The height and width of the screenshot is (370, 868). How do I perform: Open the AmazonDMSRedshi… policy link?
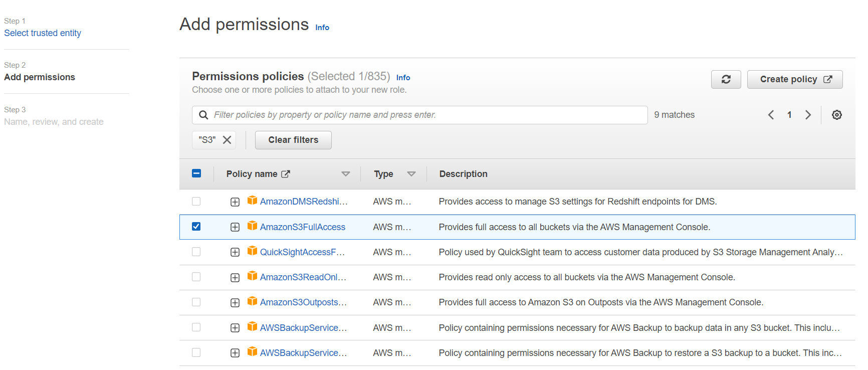point(304,202)
